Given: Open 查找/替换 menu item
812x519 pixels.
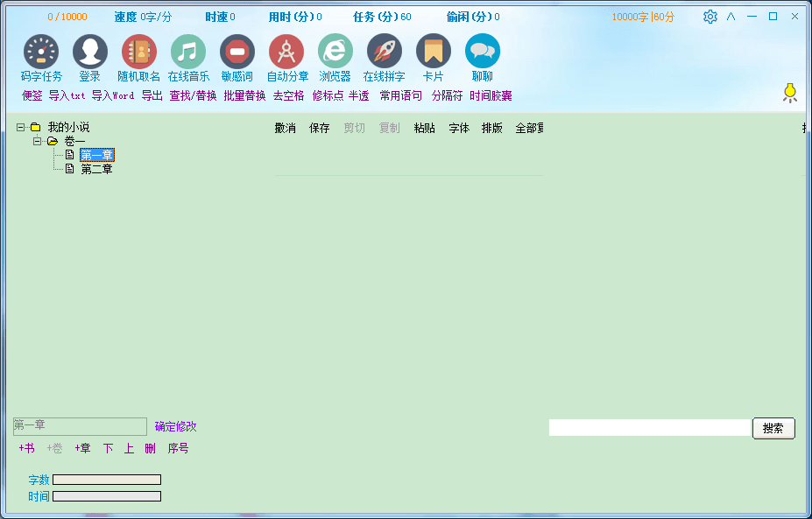Looking at the screenshot, I should point(193,96).
